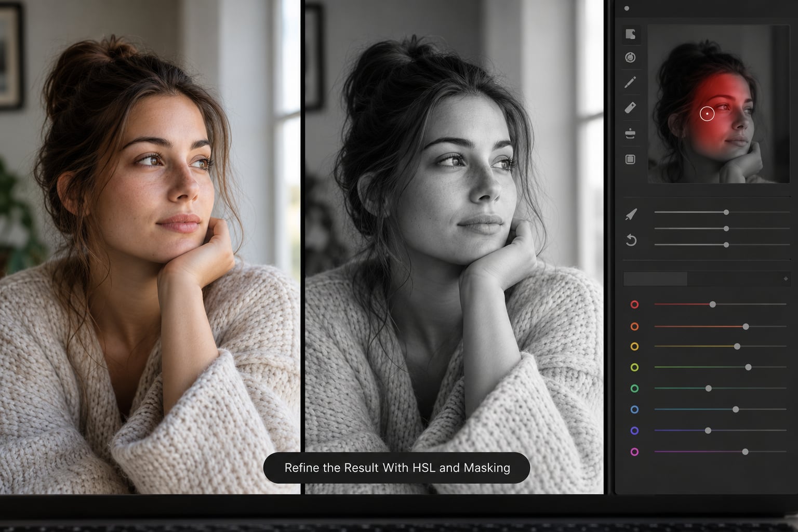Click the red-masked portrait preview thumbnail
The image size is (798, 532).
pyautogui.click(x=719, y=104)
